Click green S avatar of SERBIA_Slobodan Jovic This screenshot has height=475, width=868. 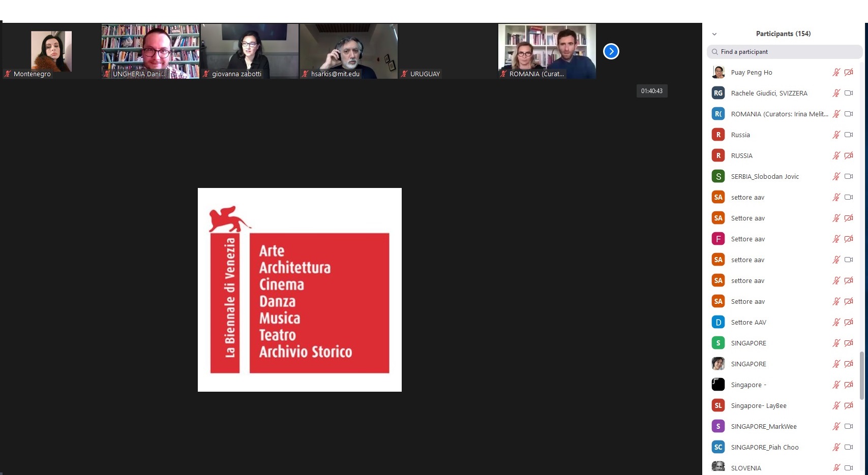click(x=718, y=176)
